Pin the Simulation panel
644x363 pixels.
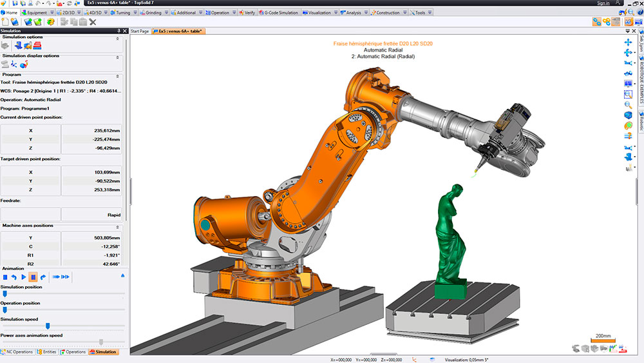click(118, 31)
